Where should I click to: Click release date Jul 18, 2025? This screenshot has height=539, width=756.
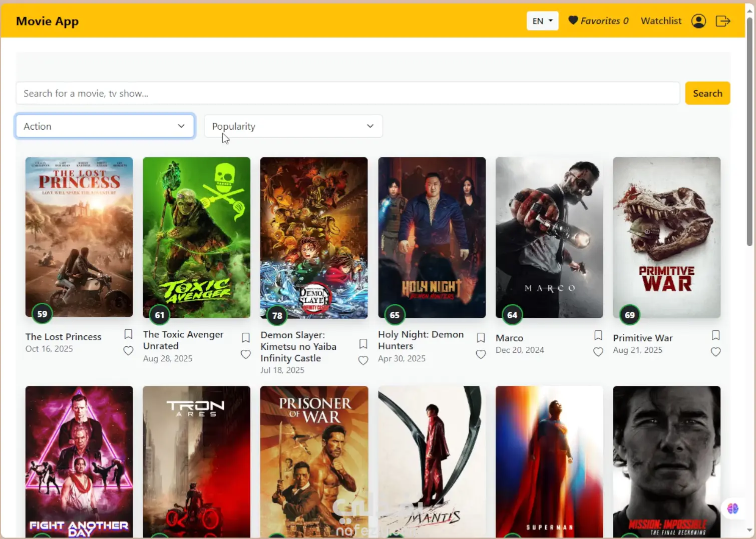click(282, 370)
